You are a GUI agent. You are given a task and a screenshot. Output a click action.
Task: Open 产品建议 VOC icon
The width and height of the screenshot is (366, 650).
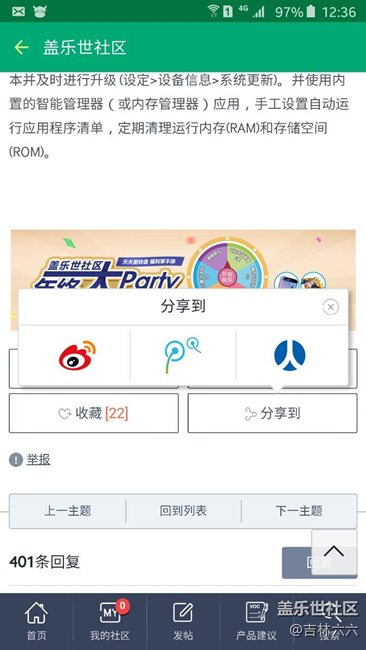pos(256,621)
